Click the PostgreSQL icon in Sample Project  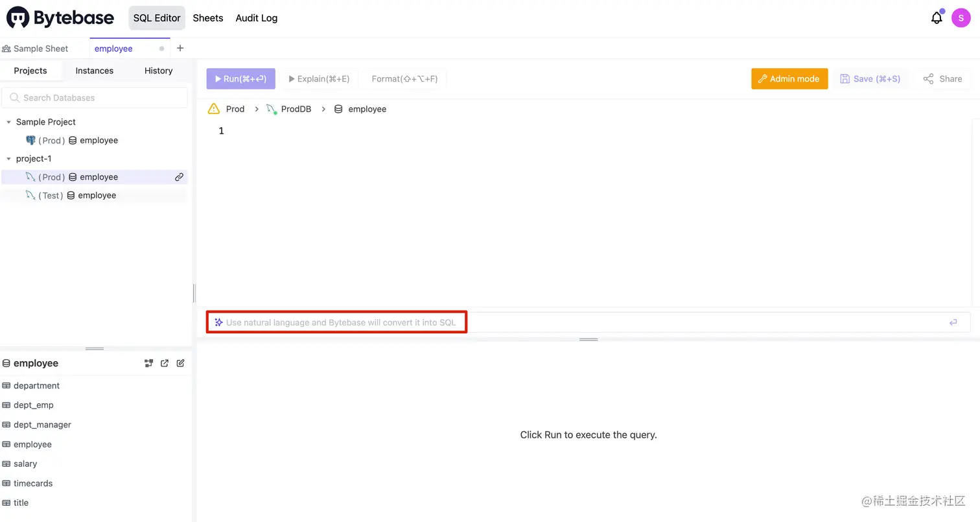30,140
